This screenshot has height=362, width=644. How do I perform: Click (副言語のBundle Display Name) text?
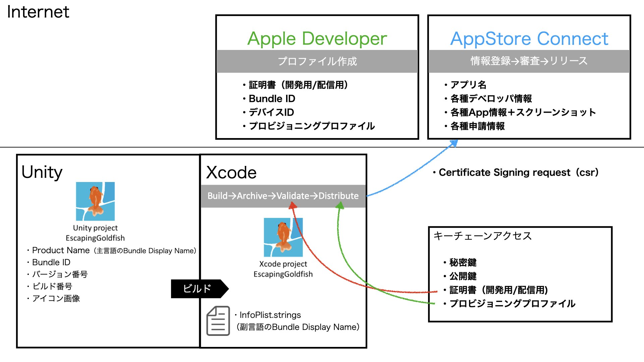click(298, 327)
